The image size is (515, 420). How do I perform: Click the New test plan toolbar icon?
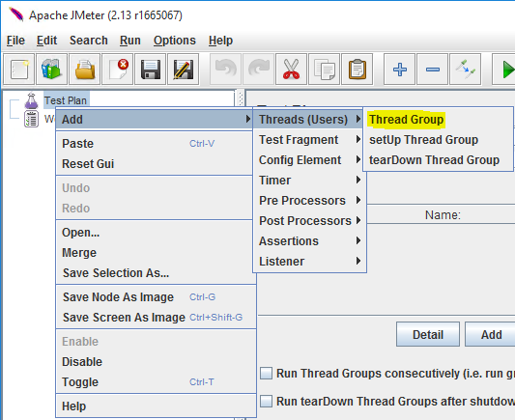[18, 70]
